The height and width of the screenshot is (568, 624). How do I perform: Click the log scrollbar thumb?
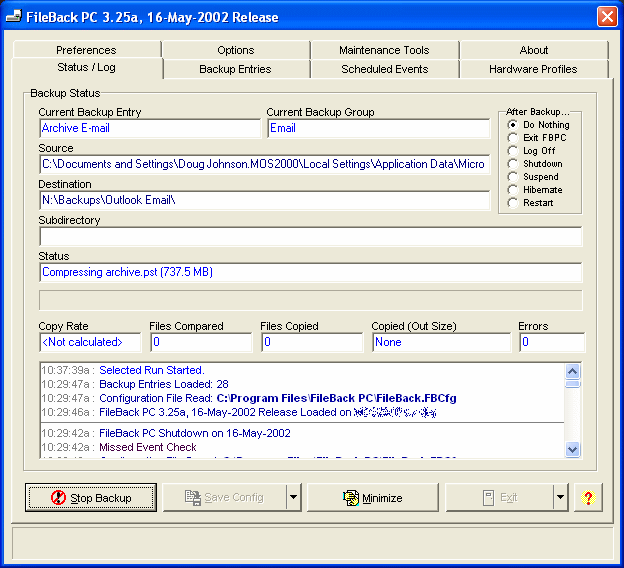[x=573, y=384]
